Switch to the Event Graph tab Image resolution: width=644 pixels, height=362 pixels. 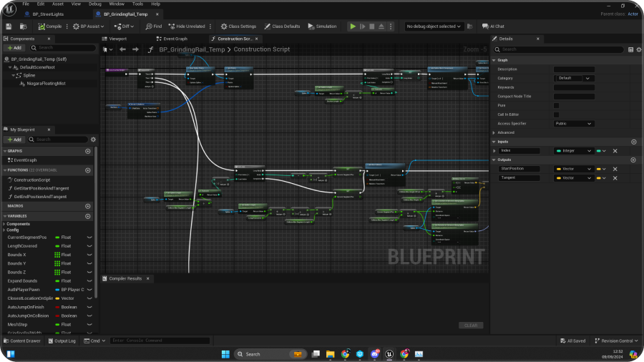(x=172, y=39)
